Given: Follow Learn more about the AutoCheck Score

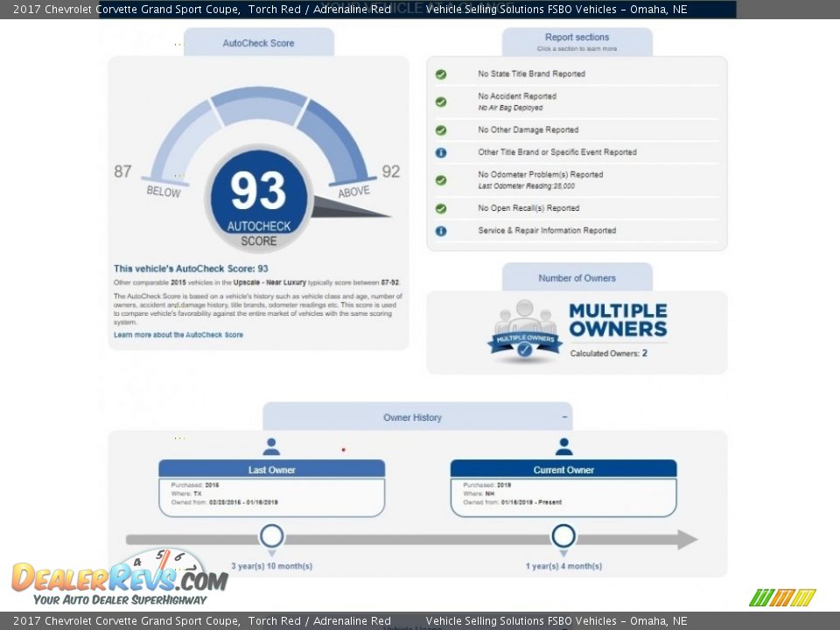Looking at the screenshot, I should (x=178, y=335).
